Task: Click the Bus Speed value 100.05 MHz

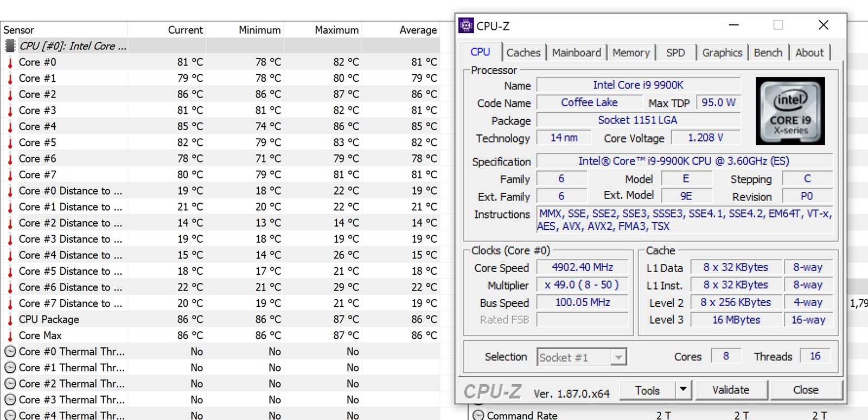Action: coord(583,302)
